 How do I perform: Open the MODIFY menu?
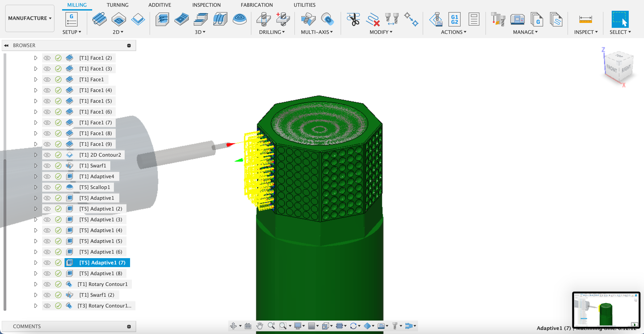tap(381, 32)
